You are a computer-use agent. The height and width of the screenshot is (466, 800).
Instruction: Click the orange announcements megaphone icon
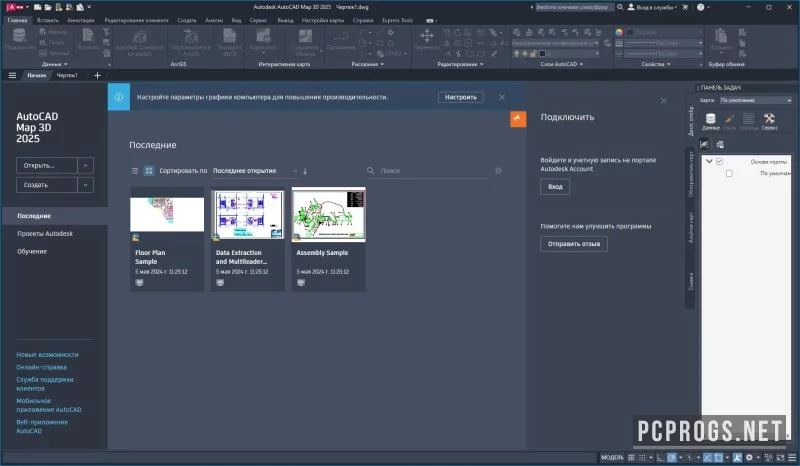point(518,118)
